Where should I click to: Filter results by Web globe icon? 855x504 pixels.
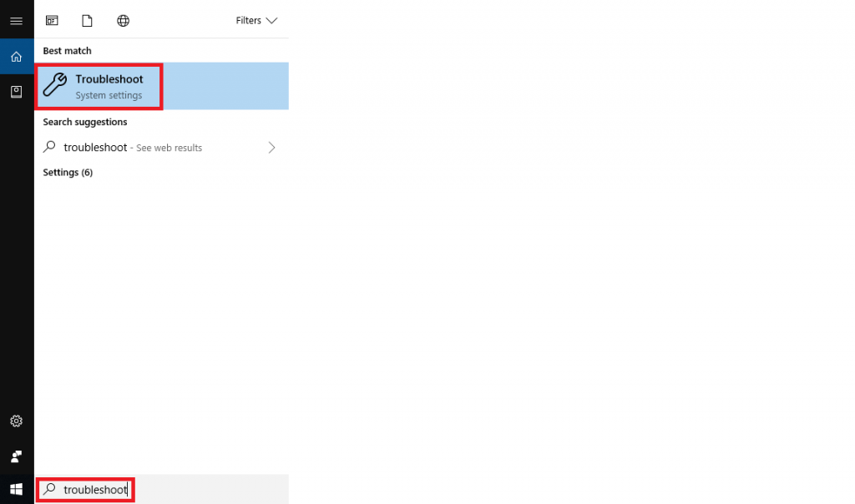pos(124,21)
